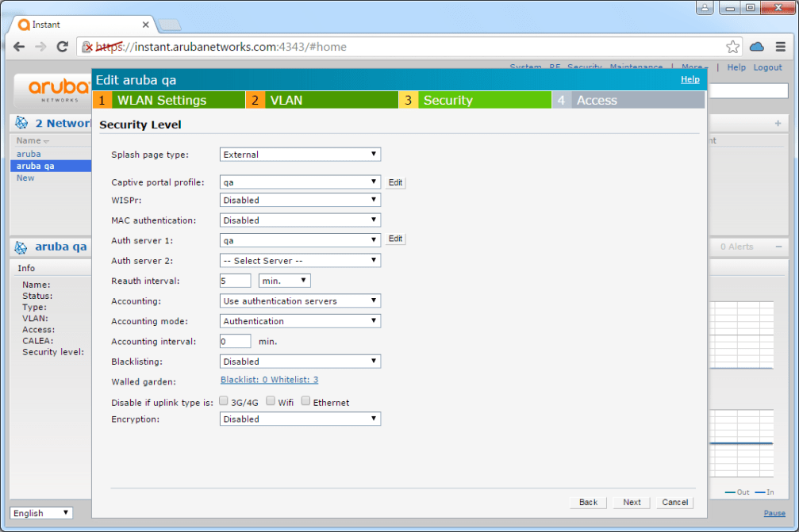The height and width of the screenshot is (532, 799).
Task: Click the browser back arrow
Action: tap(19, 47)
